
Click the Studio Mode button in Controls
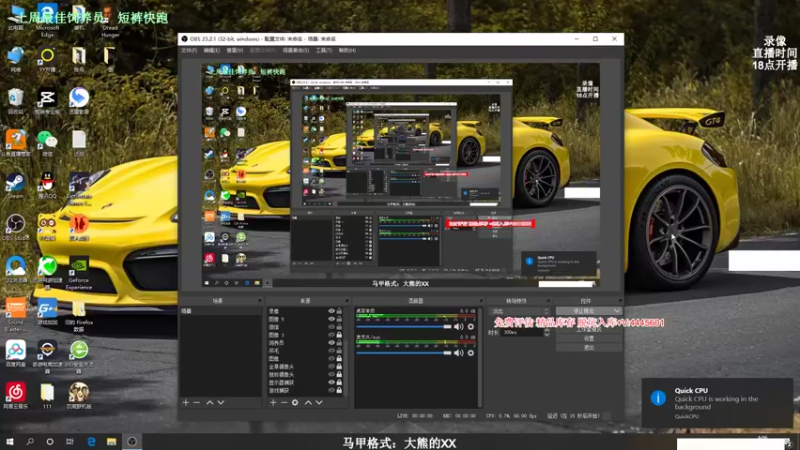[589, 330]
